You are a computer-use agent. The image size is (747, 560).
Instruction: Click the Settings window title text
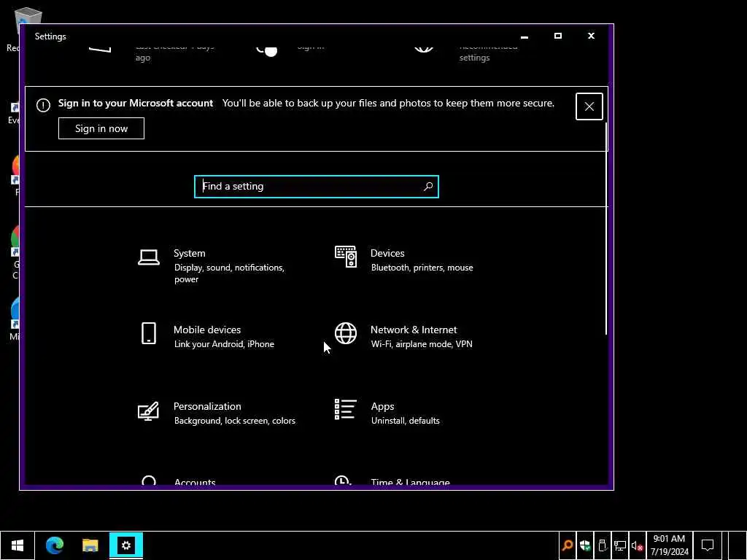pos(50,36)
